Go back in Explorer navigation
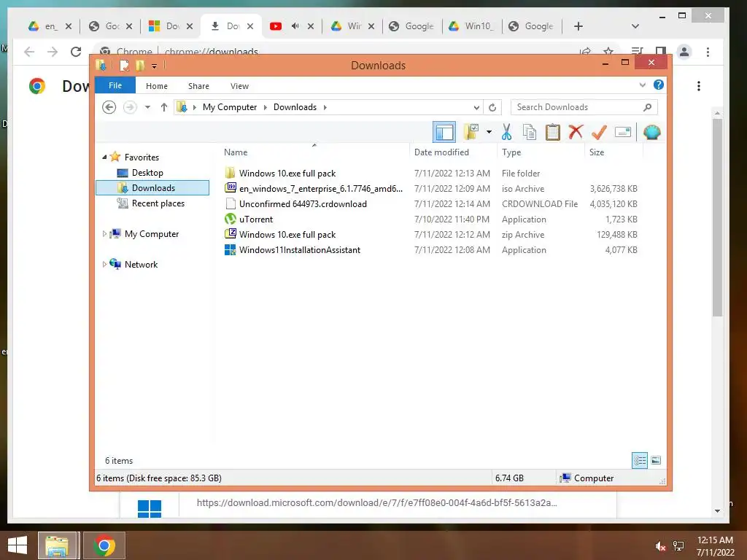 pos(109,107)
